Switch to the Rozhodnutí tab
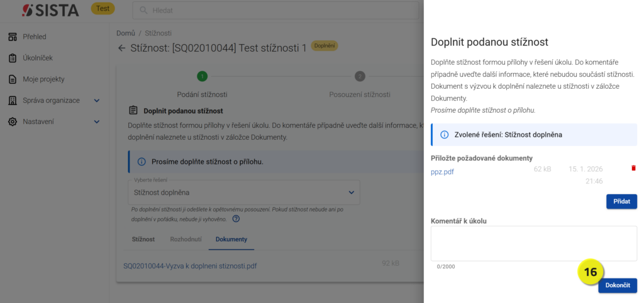The image size is (644, 303). click(186, 239)
